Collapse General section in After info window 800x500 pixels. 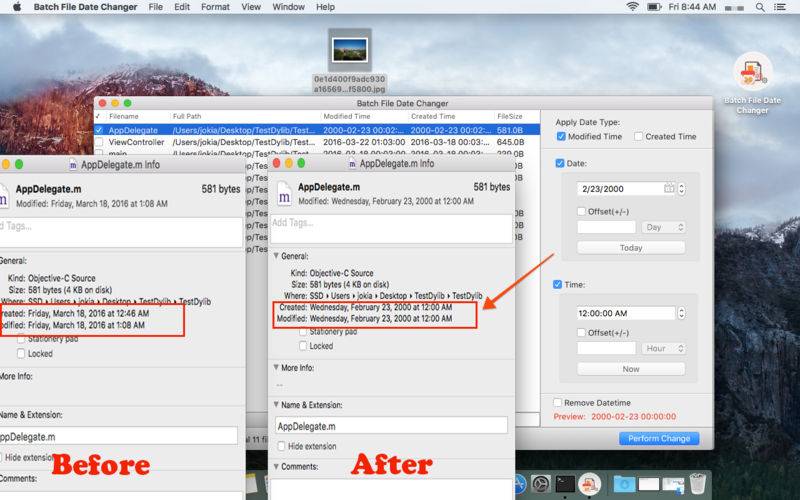(276, 256)
